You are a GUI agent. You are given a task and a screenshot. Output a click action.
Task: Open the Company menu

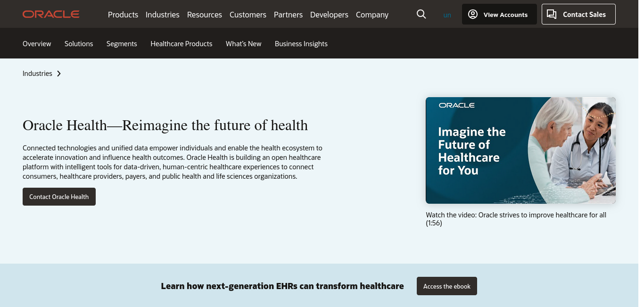372,15
